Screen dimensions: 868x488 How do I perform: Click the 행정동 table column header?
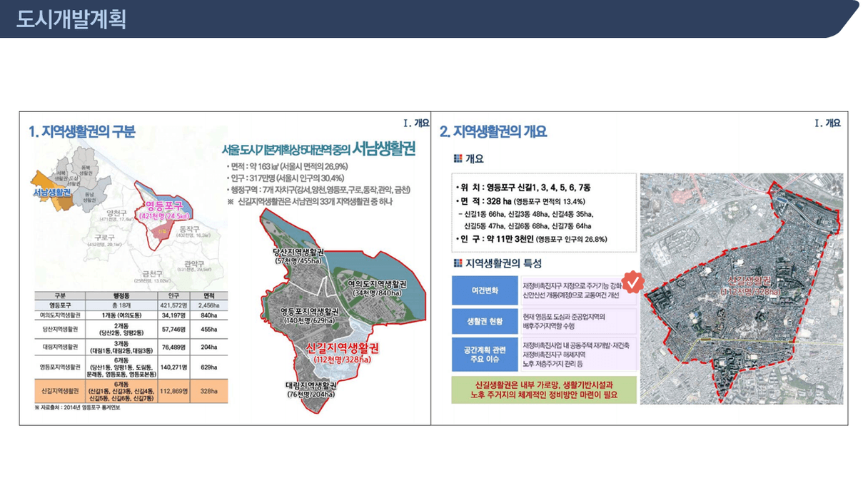coord(121,295)
